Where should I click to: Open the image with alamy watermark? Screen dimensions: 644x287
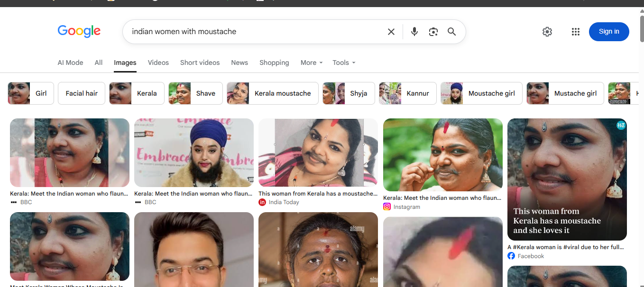(318, 250)
